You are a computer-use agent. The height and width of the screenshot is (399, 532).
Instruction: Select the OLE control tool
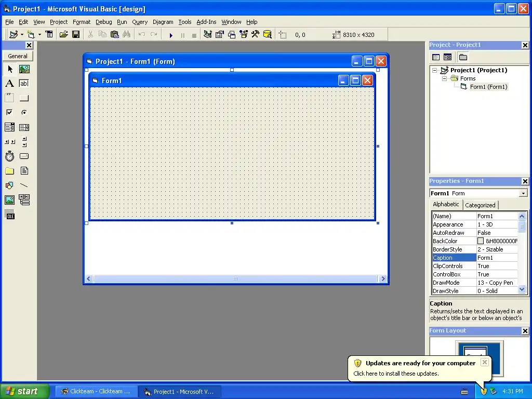click(x=10, y=215)
